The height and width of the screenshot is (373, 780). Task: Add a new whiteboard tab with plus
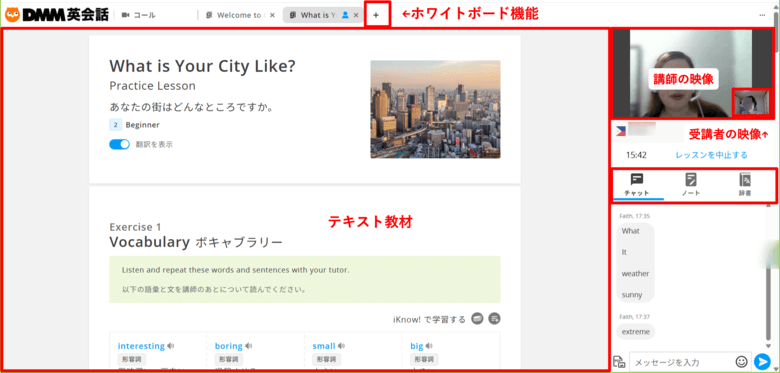pyautogui.click(x=376, y=15)
